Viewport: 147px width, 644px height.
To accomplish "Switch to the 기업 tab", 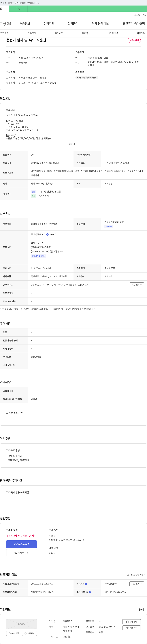I will click(18, 8).
